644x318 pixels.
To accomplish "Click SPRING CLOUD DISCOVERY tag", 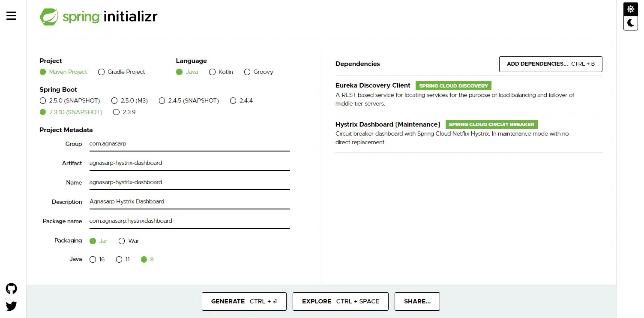I will (x=453, y=86).
